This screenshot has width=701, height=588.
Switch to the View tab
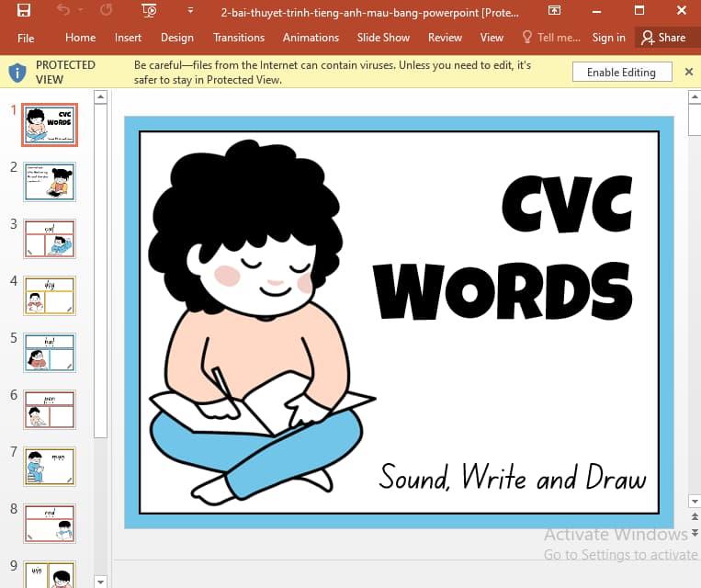pos(492,38)
